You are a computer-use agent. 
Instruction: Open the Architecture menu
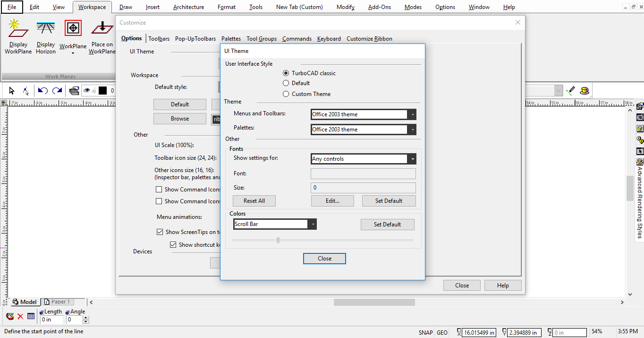coord(188,7)
